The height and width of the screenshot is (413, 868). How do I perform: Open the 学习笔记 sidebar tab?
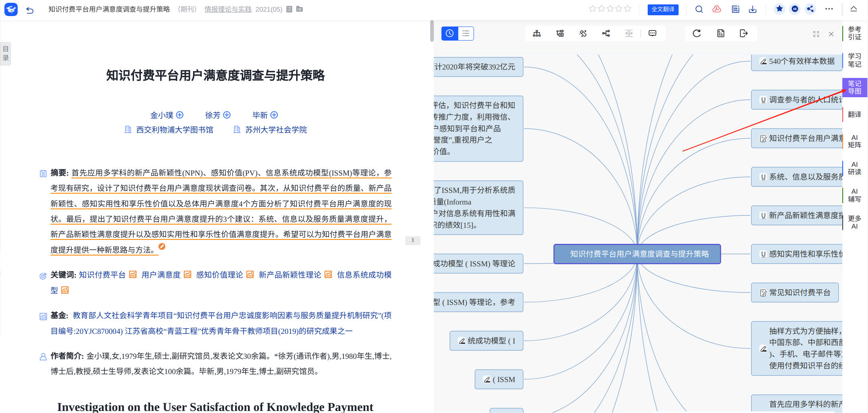coord(854,60)
